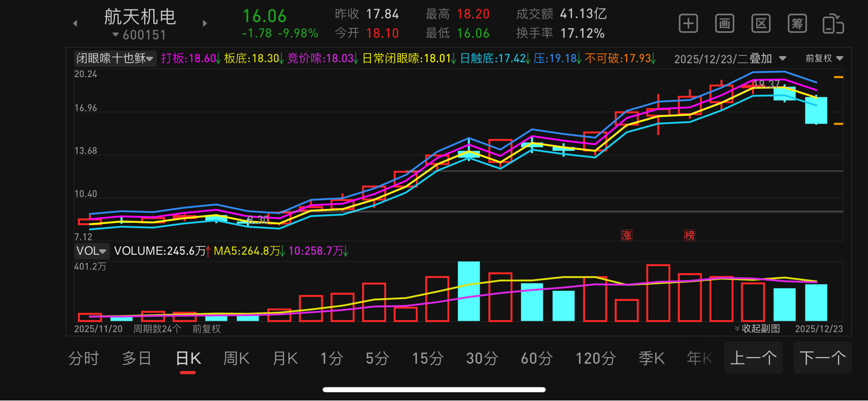Tap the 上一个 previous button
The image size is (868, 401).
[x=753, y=358]
